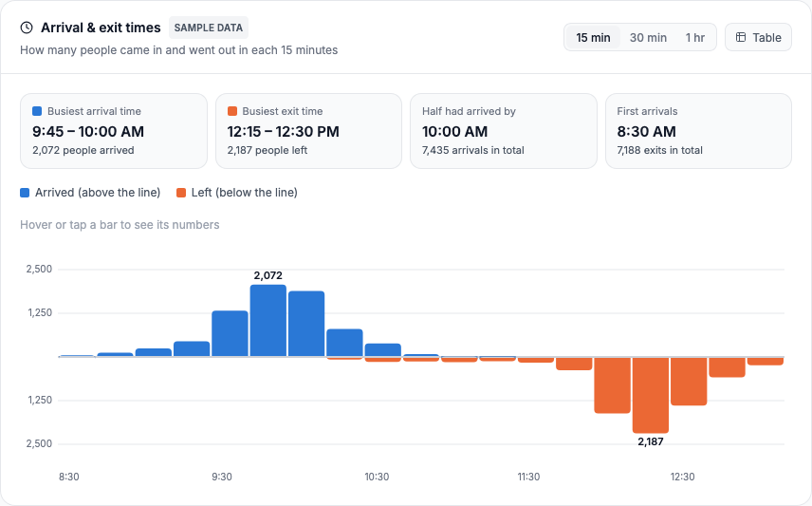Click the 7,188 exits in total text
The image size is (812, 506).
(x=660, y=150)
